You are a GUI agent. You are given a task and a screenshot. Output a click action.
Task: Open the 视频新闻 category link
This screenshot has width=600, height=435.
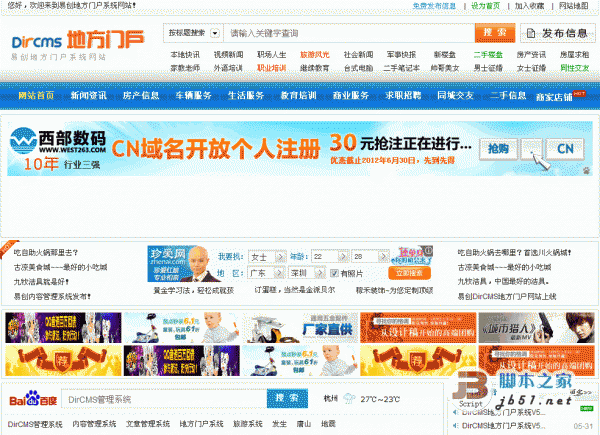pyautogui.click(x=228, y=55)
